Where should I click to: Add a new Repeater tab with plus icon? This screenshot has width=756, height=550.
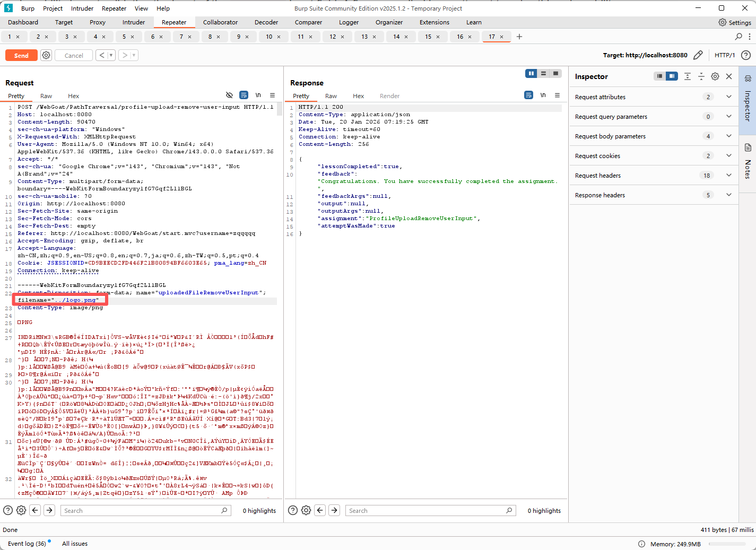[519, 37]
